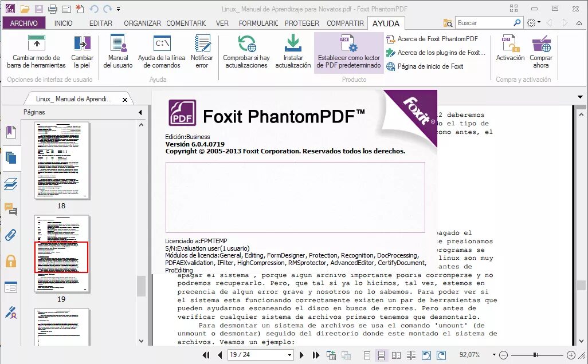588x364 pixels.
Task: Print the document from quick access toolbar
Action: click(53, 8)
